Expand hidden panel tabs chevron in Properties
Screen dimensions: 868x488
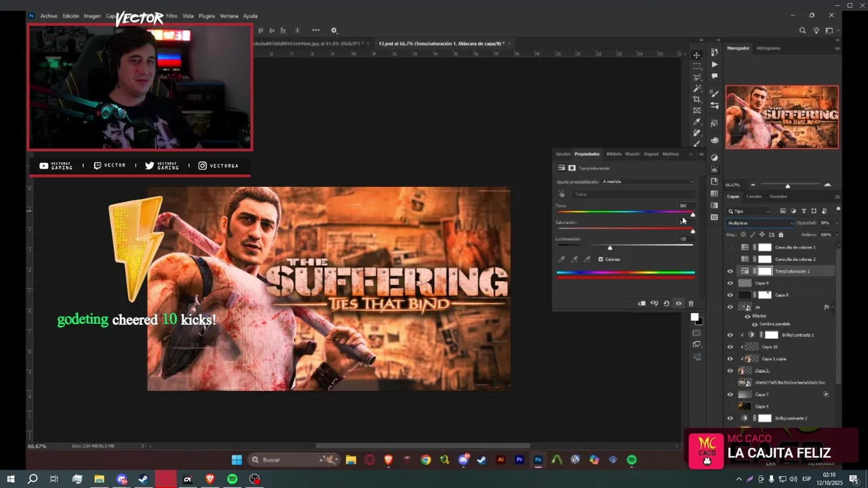[691, 154]
